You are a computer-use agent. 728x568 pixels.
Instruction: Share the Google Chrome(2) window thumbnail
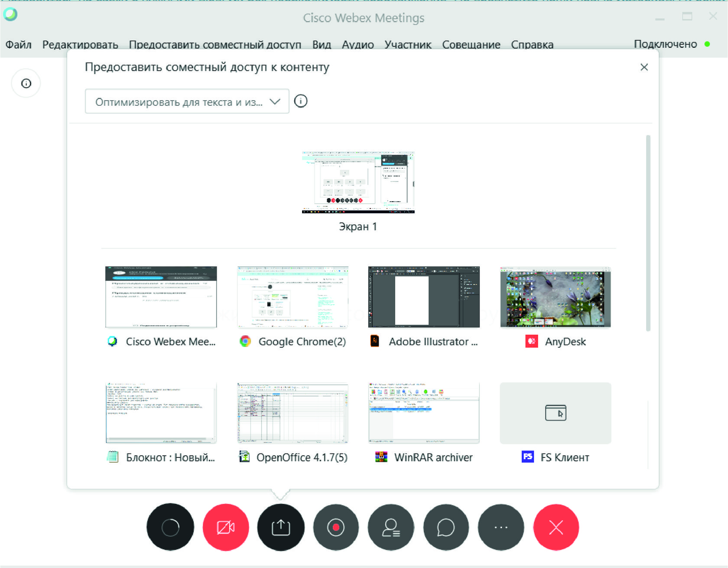293,297
